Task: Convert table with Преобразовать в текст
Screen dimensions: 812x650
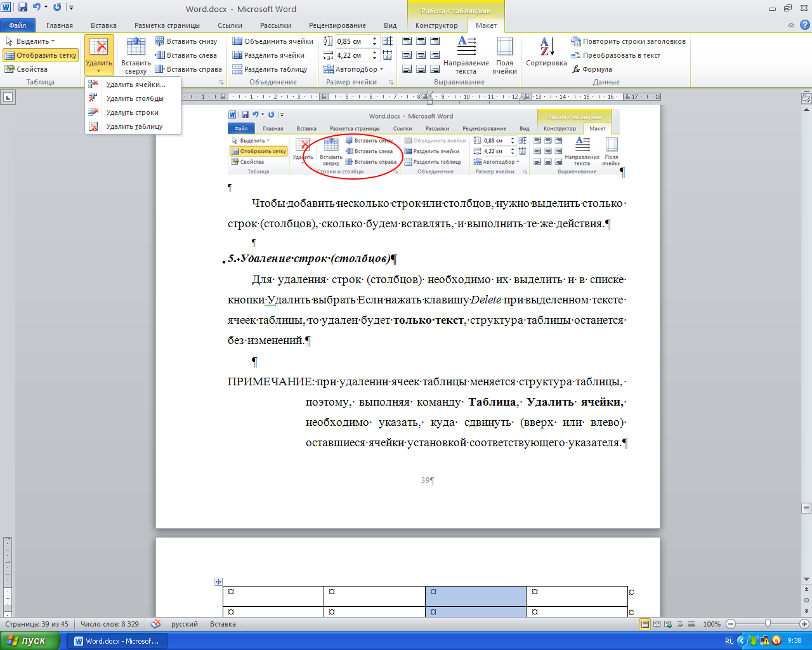Action: click(x=616, y=55)
